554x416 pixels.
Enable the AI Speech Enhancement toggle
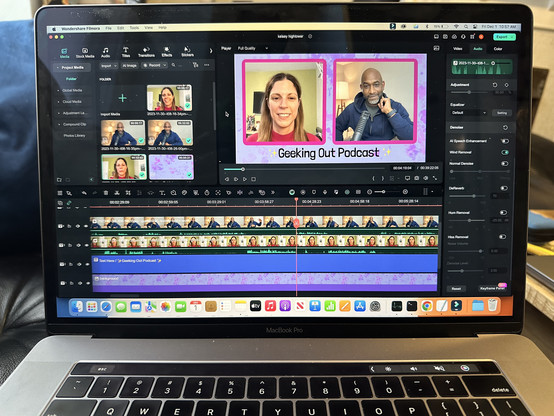(x=505, y=141)
